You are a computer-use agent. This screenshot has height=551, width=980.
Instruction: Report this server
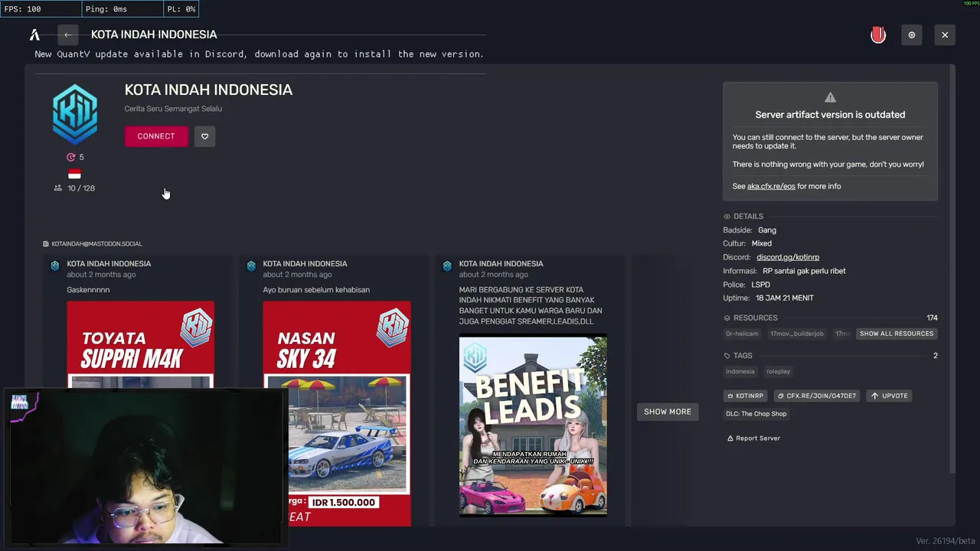[753, 439]
